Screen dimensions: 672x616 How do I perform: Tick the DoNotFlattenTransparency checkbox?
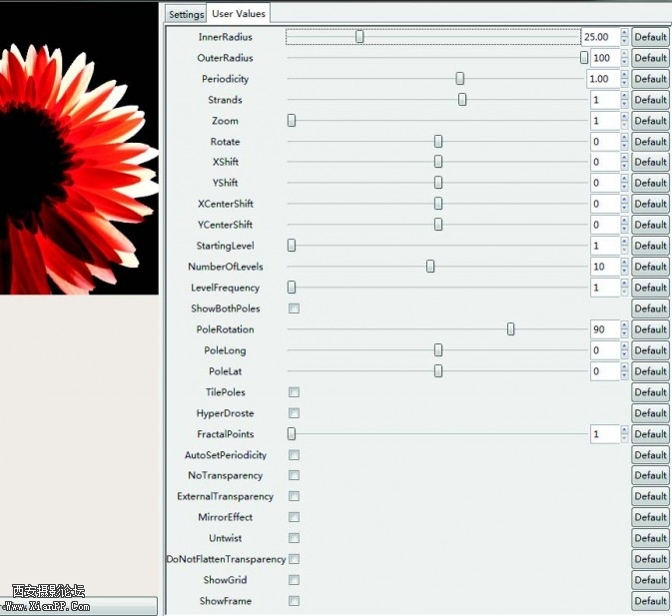coord(294,559)
